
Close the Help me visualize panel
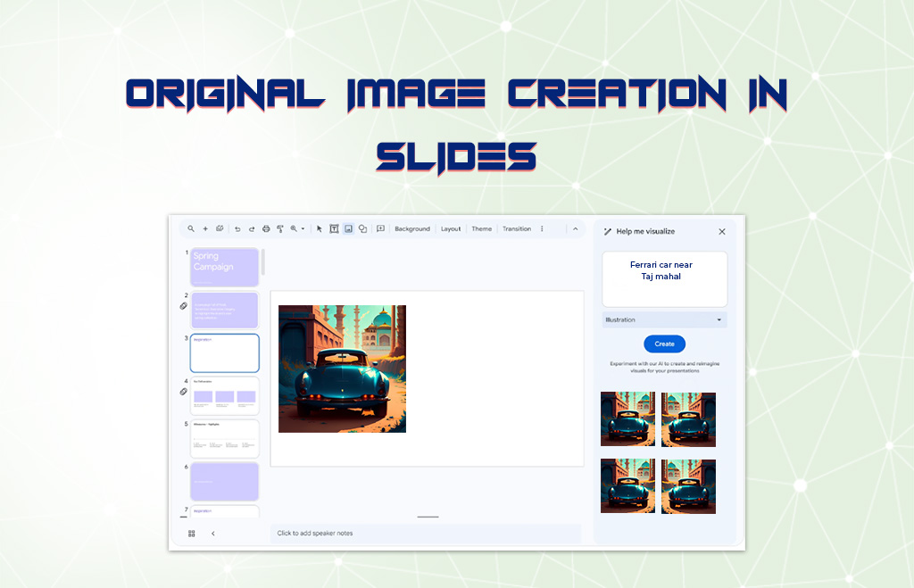pos(722,232)
